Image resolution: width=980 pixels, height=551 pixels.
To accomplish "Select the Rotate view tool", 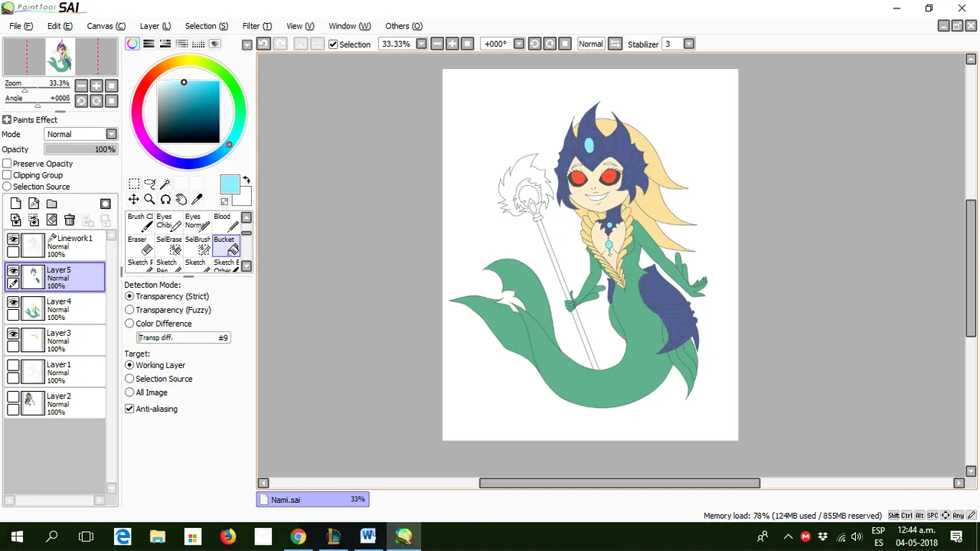I will (x=165, y=200).
